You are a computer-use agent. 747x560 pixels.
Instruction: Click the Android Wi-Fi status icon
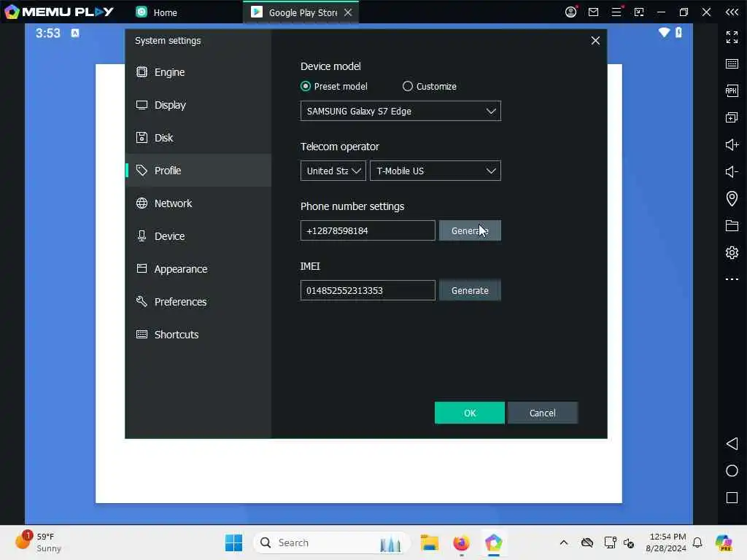coord(664,32)
